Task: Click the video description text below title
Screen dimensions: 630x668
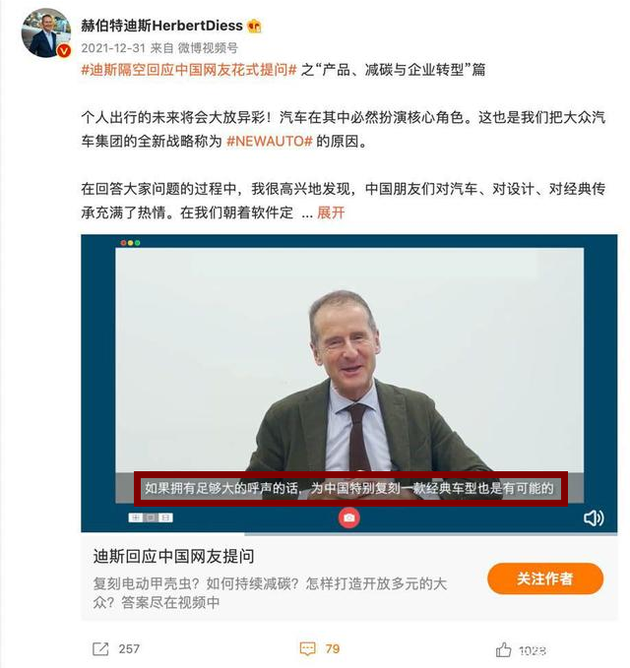Action: [x=270, y=593]
